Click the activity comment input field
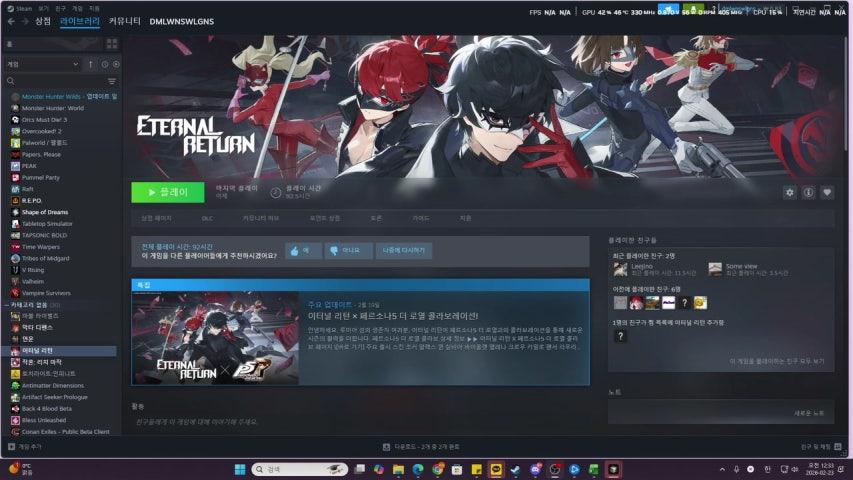The height and width of the screenshot is (480, 853). coord(359,422)
